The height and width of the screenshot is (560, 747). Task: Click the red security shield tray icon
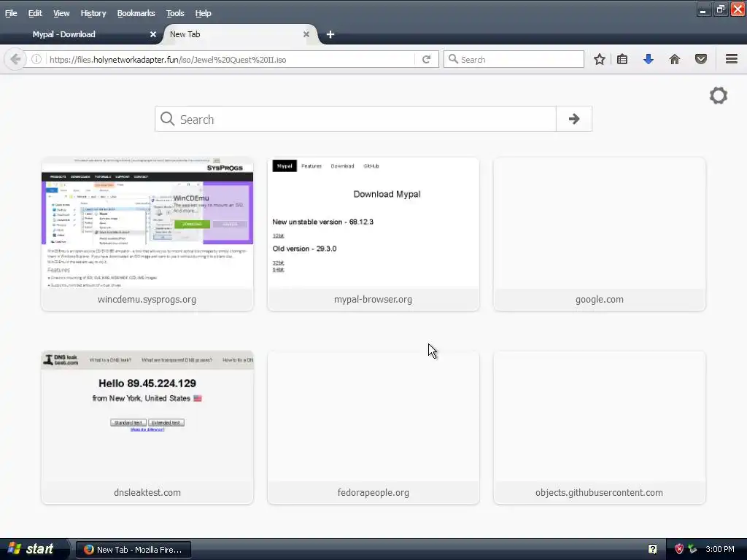[679, 549]
